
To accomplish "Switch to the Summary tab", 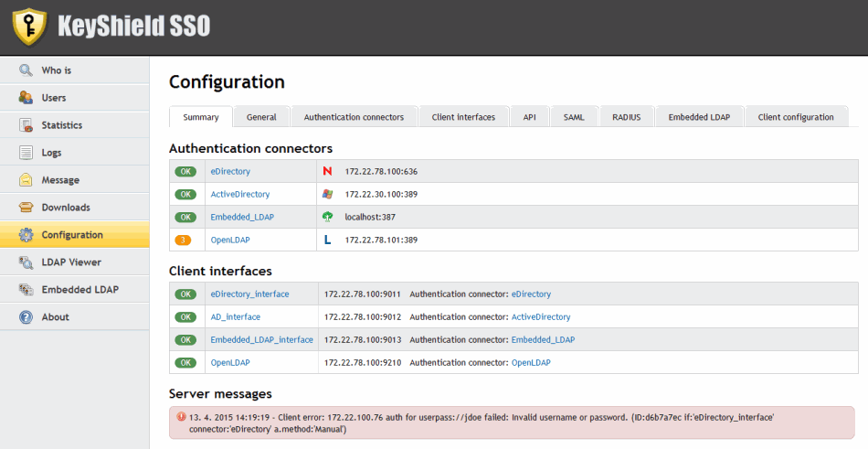I will point(201,117).
